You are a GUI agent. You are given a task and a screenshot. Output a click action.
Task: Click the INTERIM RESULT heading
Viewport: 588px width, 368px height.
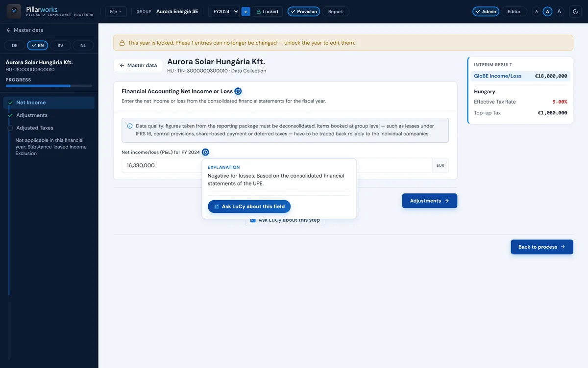pyautogui.click(x=493, y=65)
